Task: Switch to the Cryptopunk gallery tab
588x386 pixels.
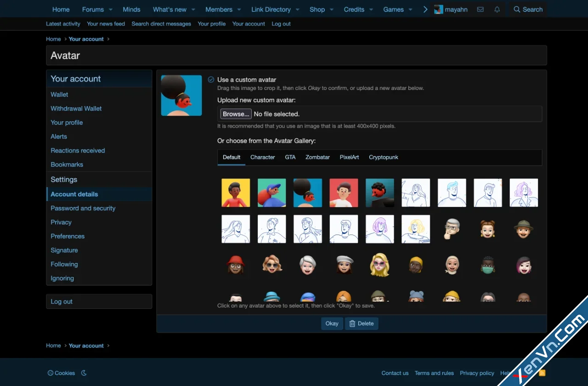Action: [383, 157]
